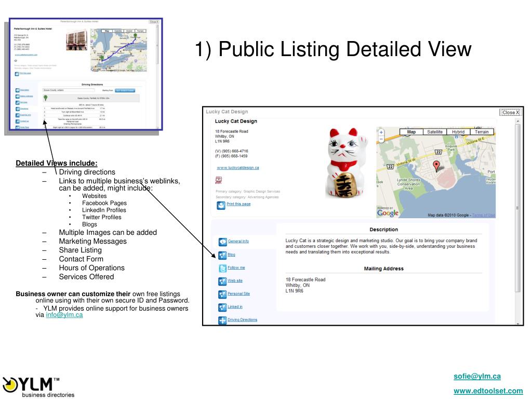Viewport: 532px width, 399px height.
Task: Zoom out on the map with minus
Action: (381, 139)
